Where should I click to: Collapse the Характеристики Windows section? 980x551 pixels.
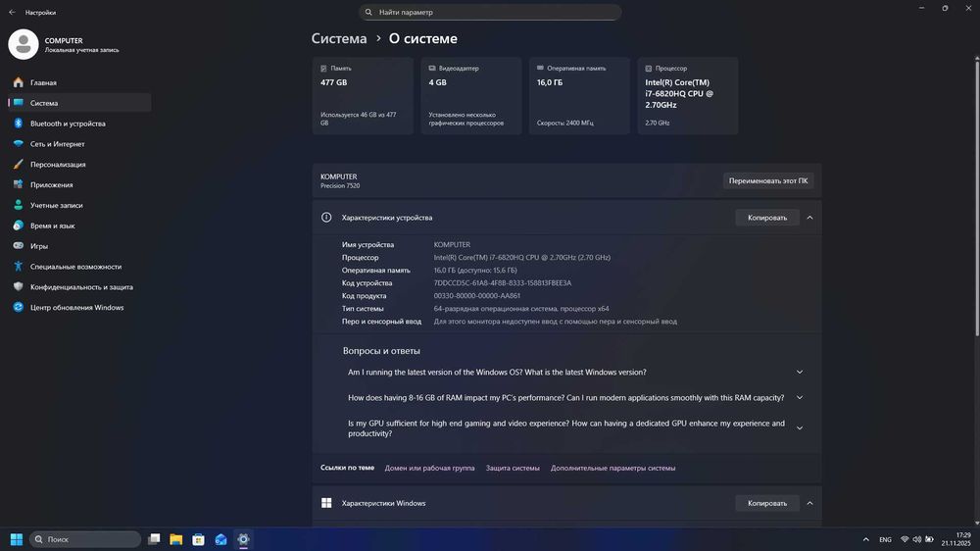[x=809, y=503]
